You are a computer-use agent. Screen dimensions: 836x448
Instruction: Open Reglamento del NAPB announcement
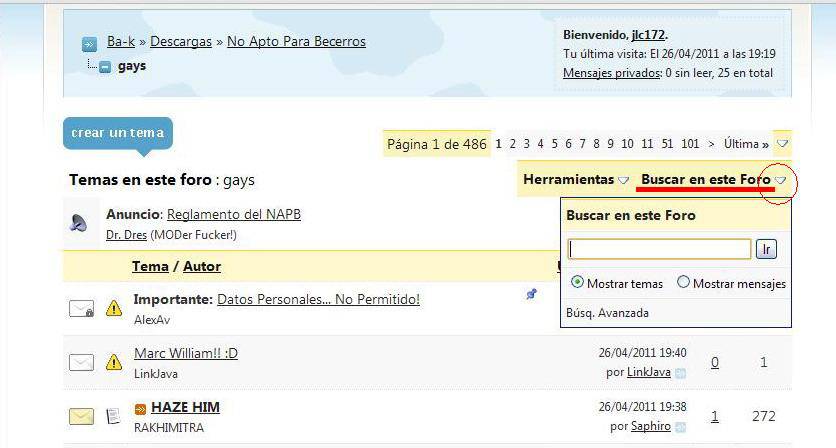234,214
